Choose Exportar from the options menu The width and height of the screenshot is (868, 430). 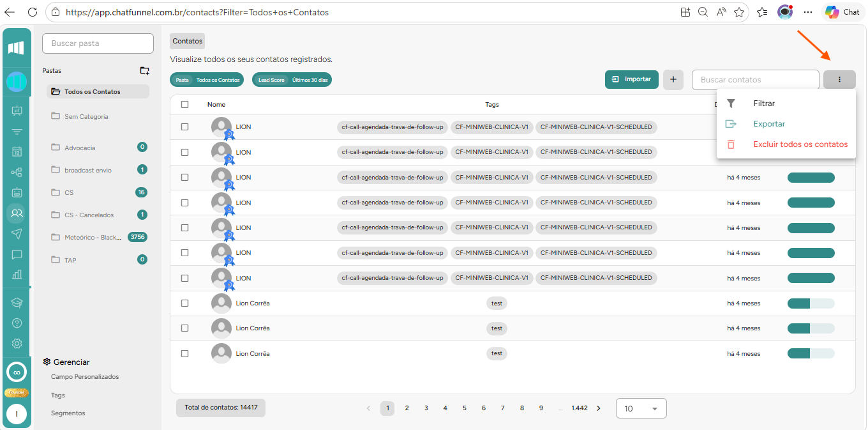pos(786,124)
